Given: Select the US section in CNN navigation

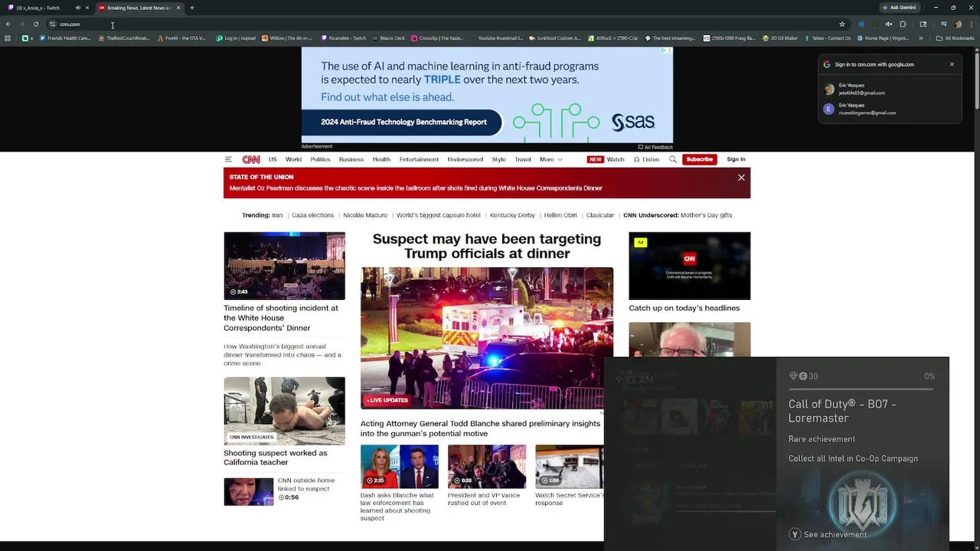Looking at the screenshot, I should tap(273, 159).
